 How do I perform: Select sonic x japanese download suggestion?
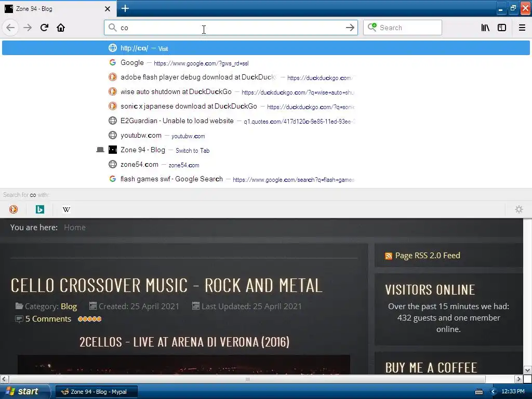[x=266, y=107]
